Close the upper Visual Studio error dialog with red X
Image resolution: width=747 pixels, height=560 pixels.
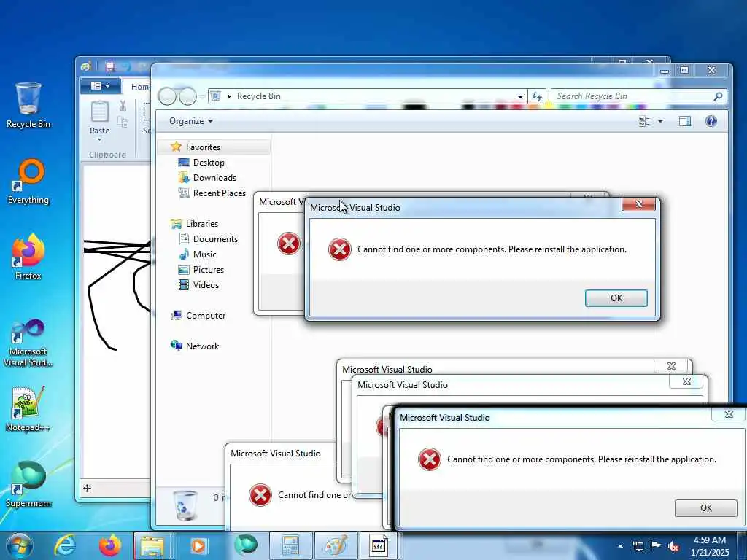point(639,204)
